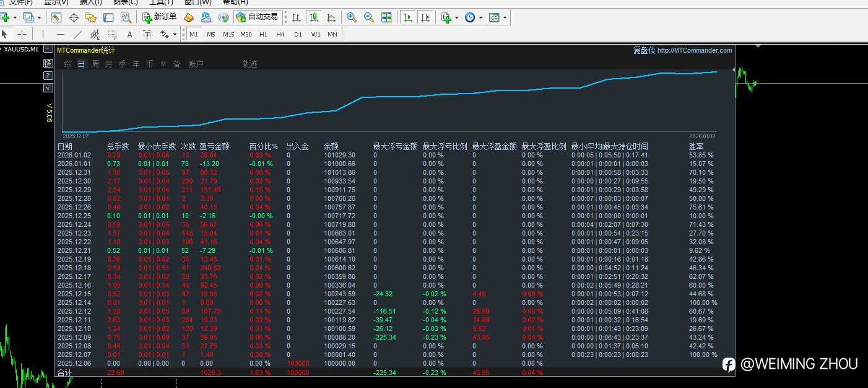
Task: Switch chart to bar chart style
Action: pos(297,17)
